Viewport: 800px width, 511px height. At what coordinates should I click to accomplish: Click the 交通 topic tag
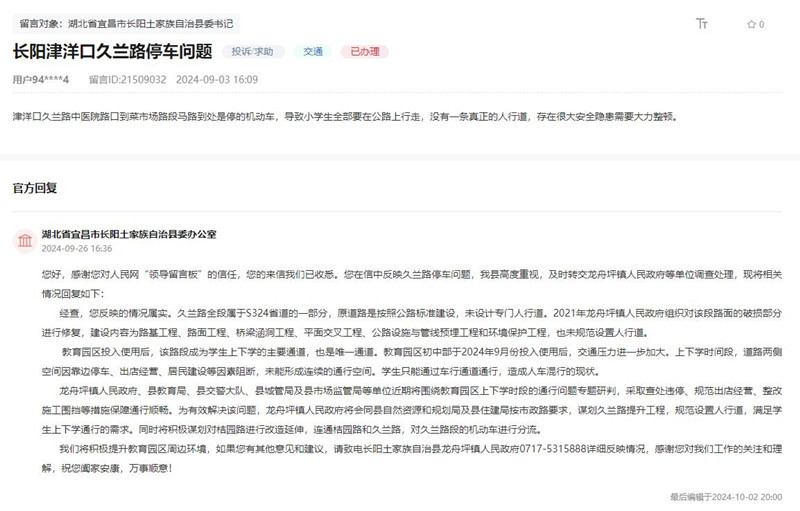314,50
